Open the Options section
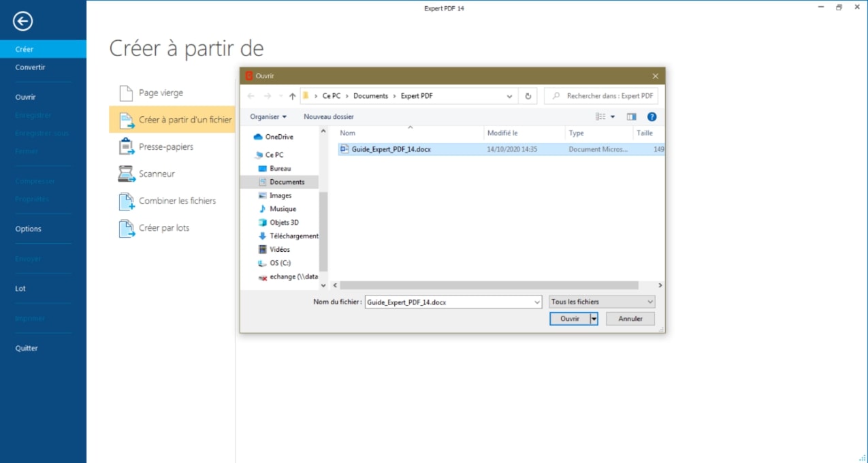 tap(28, 228)
